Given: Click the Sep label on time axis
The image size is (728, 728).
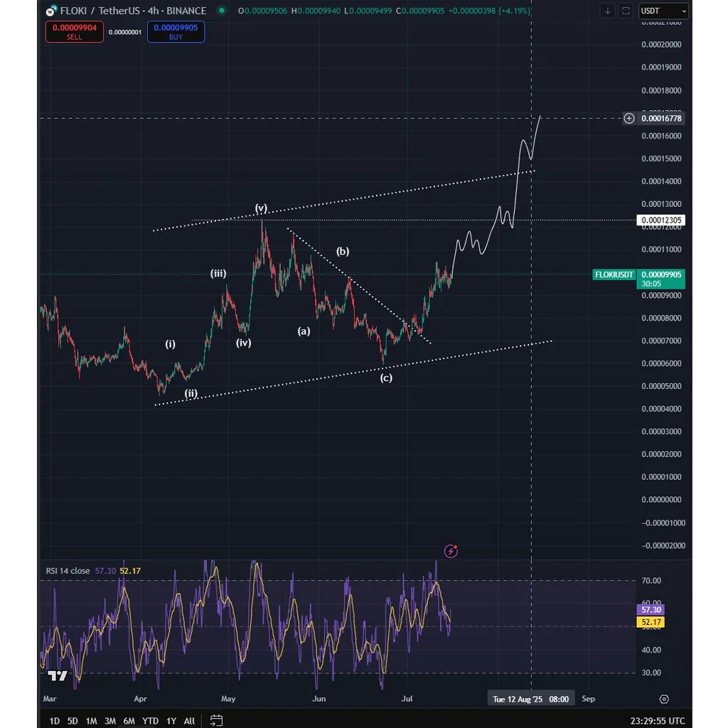Looking at the screenshot, I should click(x=588, y=699).
